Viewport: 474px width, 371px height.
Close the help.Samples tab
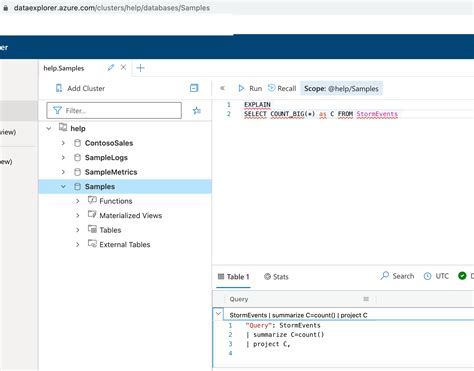pos(123,67)
